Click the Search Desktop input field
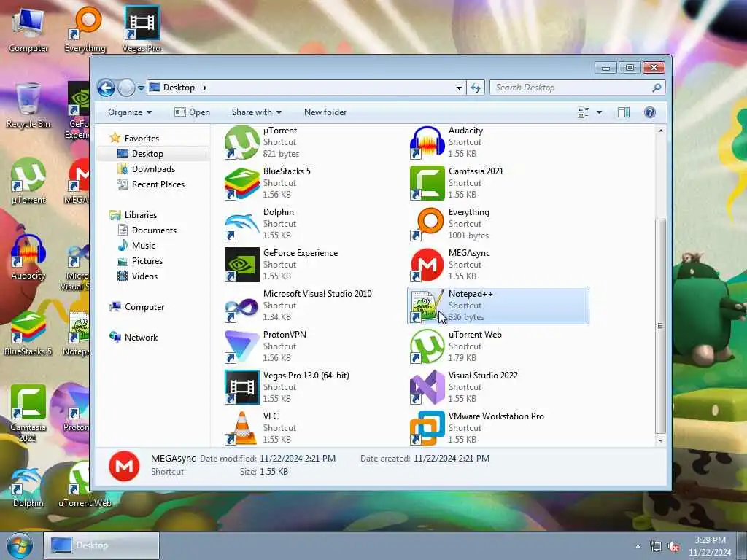 pos(572,87)
